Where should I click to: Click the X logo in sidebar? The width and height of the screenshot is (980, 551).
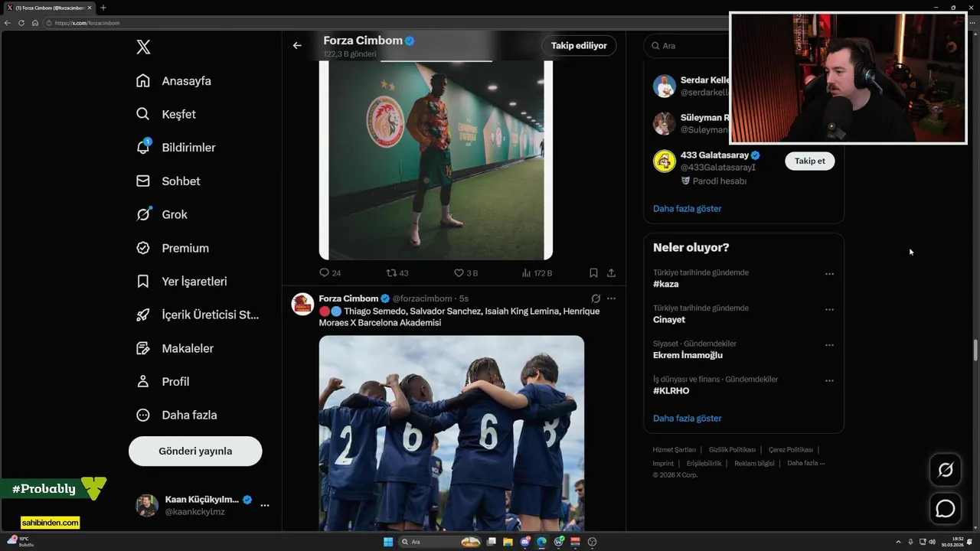tap(143, 47)
